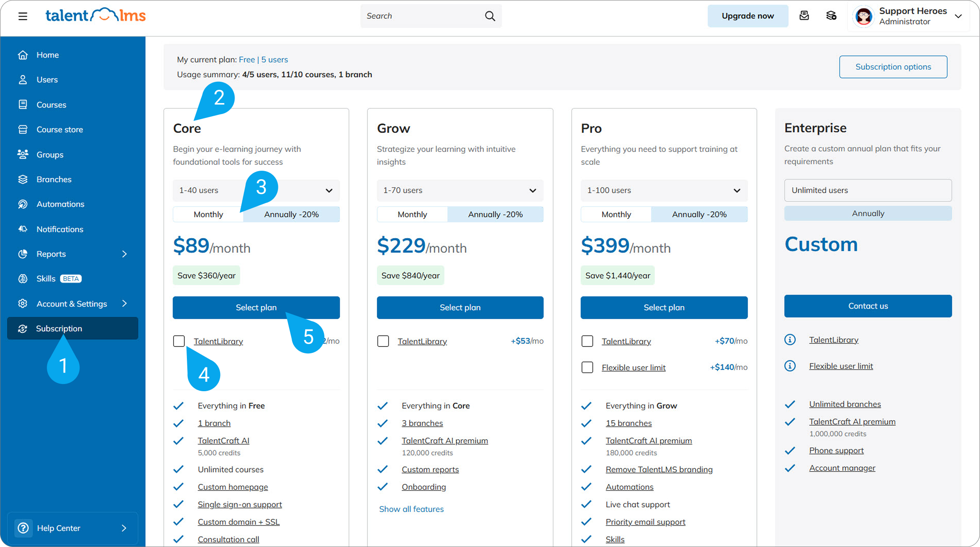
Task: Click the Subscription options button
Action: pyautogui.click(x=893, y=67)
